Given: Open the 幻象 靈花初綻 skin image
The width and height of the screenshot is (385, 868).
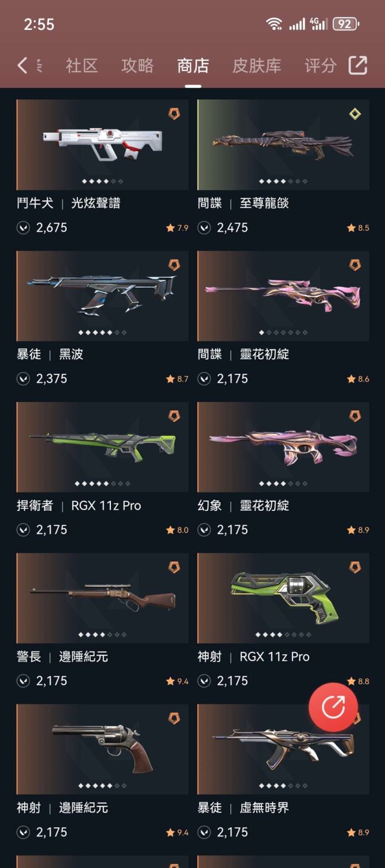Looking at the screenshot, I should [x=283, y=447].
